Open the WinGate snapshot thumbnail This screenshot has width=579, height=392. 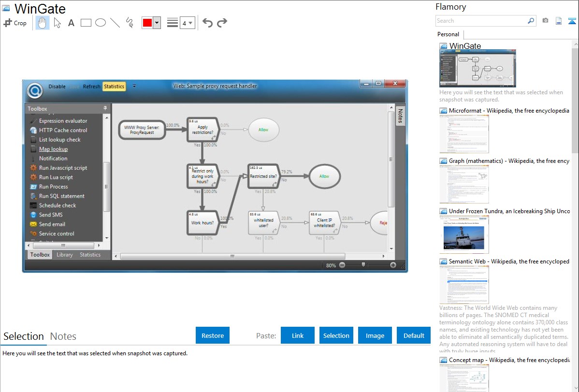click(x=478, y=68)
